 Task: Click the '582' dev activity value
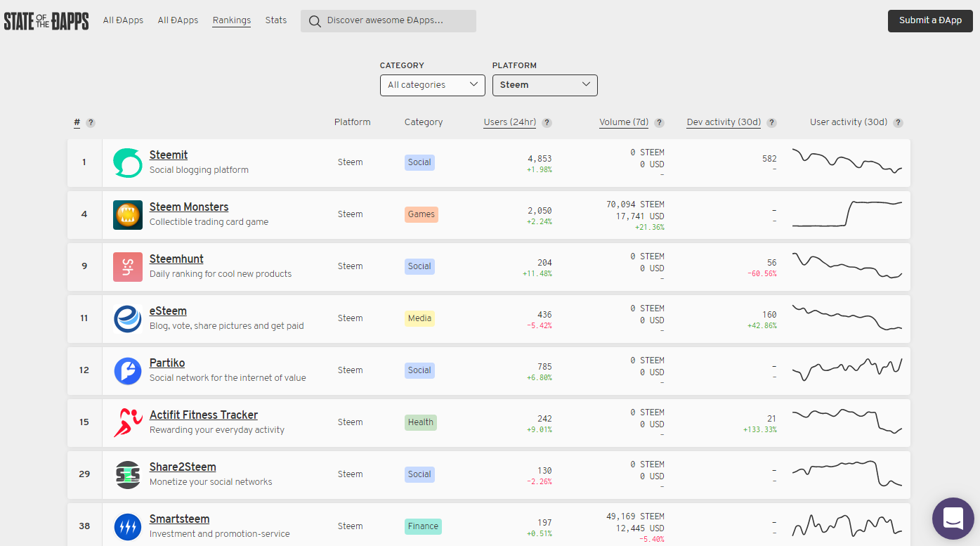[x=769, y=159]
